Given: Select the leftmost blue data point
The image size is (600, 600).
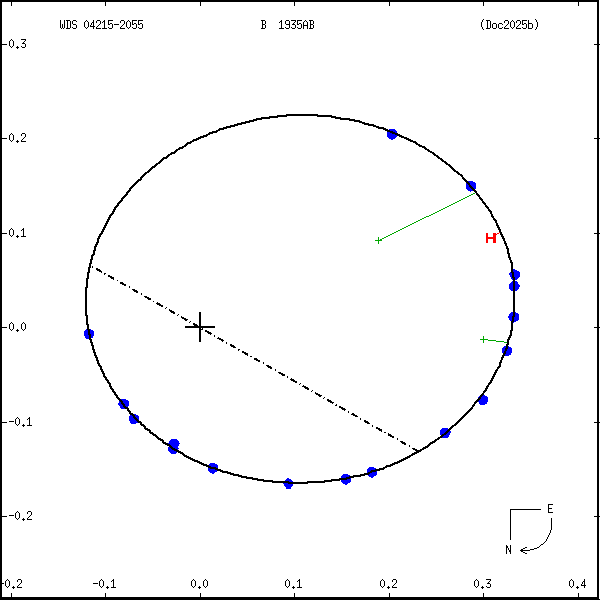Looking at the screenshot, I should [x=89, y=334].
